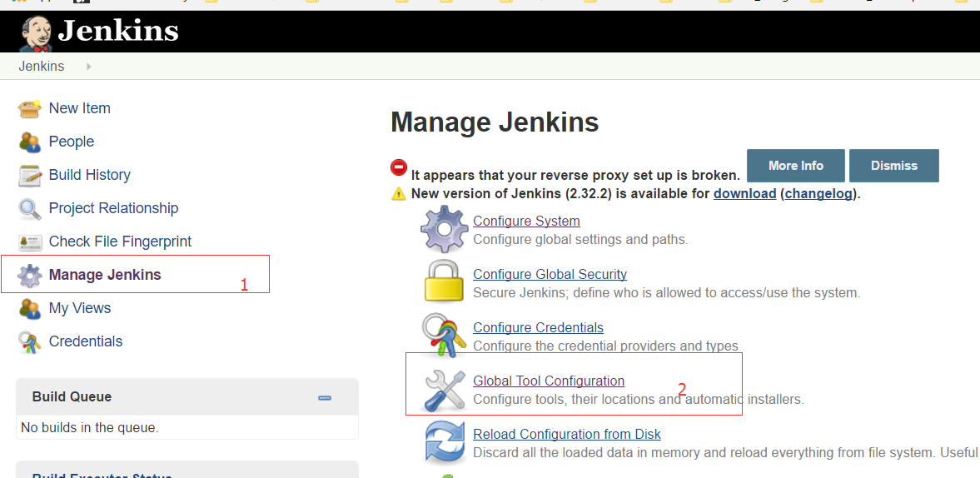
Task: Click the Project Relationship magnifier icon
Action: 29,209
